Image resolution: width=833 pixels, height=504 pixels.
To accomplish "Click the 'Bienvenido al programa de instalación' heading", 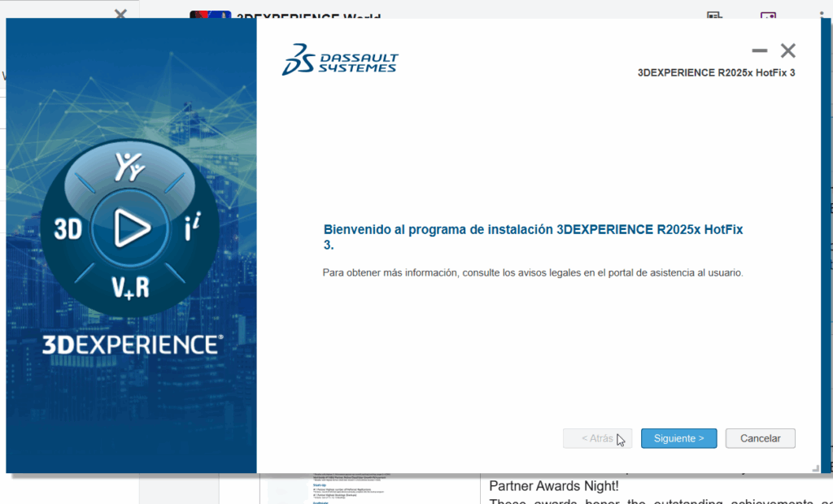I will click(x=533, y=237).
